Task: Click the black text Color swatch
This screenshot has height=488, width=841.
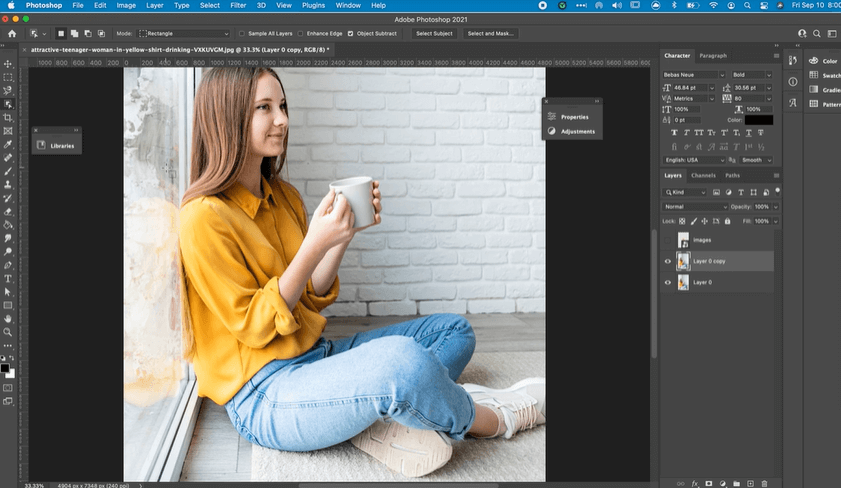Action: [758, 120]
